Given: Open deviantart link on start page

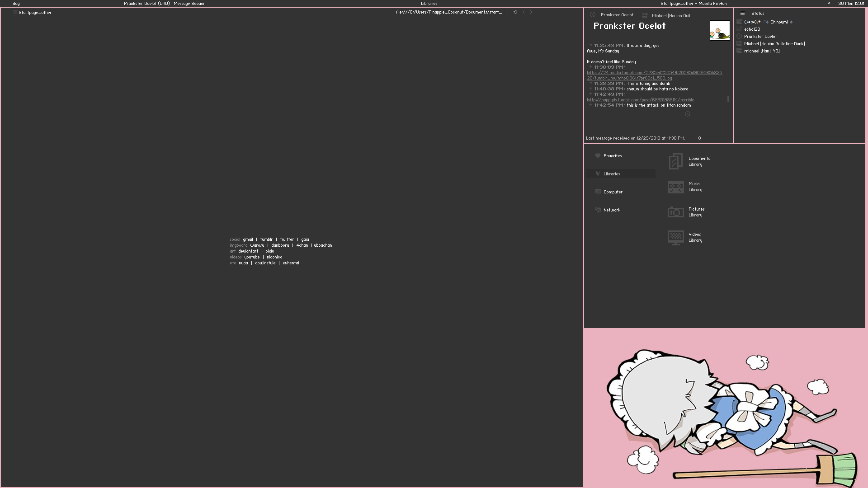Looking at the screenshot, I should [248, 251].
